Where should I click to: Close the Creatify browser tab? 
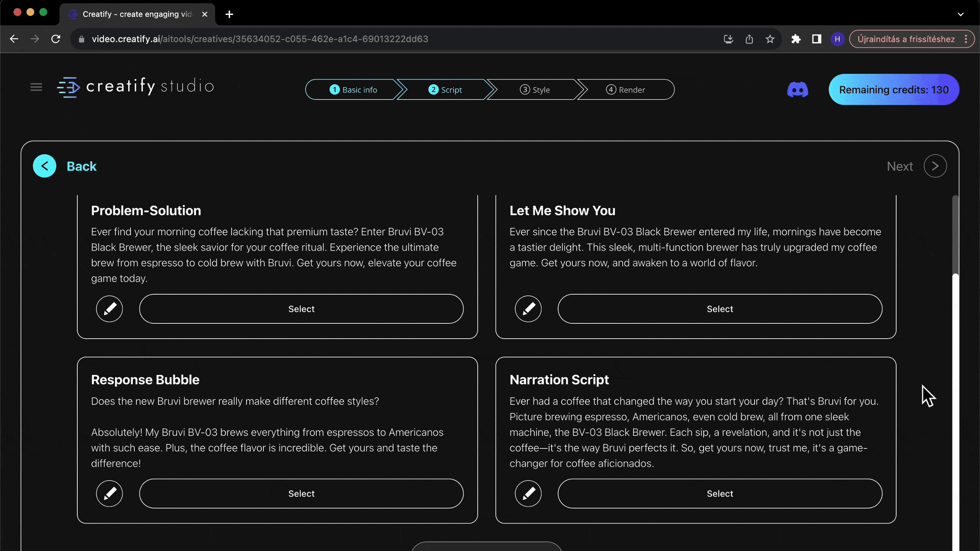point(205,14)
